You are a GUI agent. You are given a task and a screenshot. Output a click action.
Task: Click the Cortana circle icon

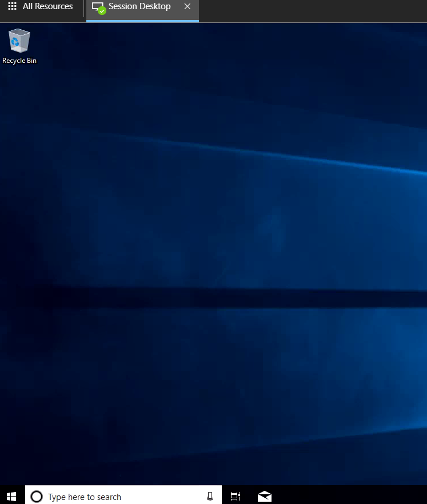pyautogui.click(x=37, y=497)
